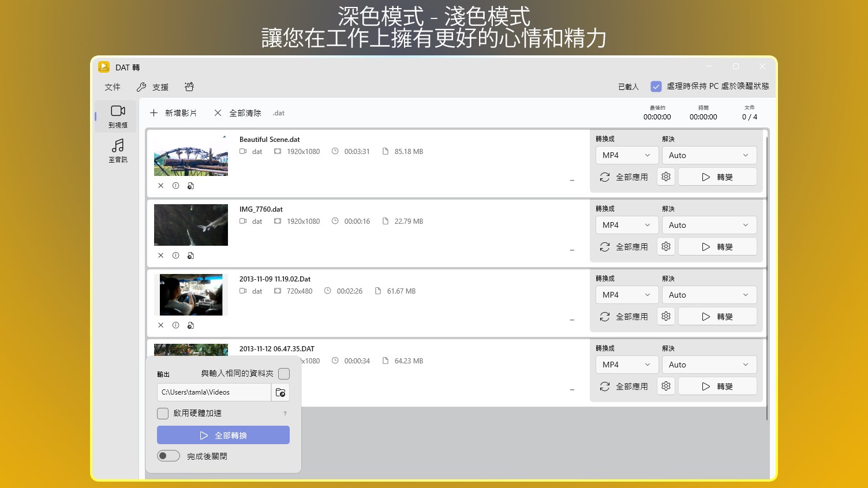This screenshot has height=488, width=868.
Task: Enable 啟用硬體加速 checkbox
Action: [x=163, y=414]
